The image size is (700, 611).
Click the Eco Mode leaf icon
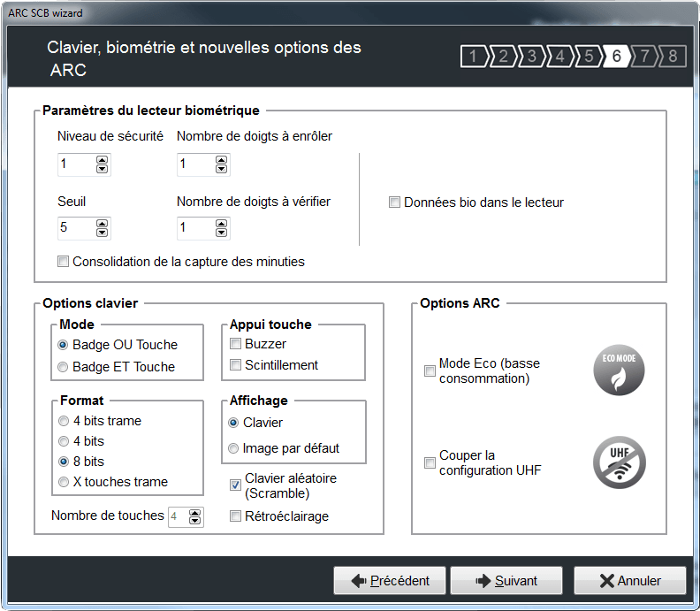tap(619, 370)
